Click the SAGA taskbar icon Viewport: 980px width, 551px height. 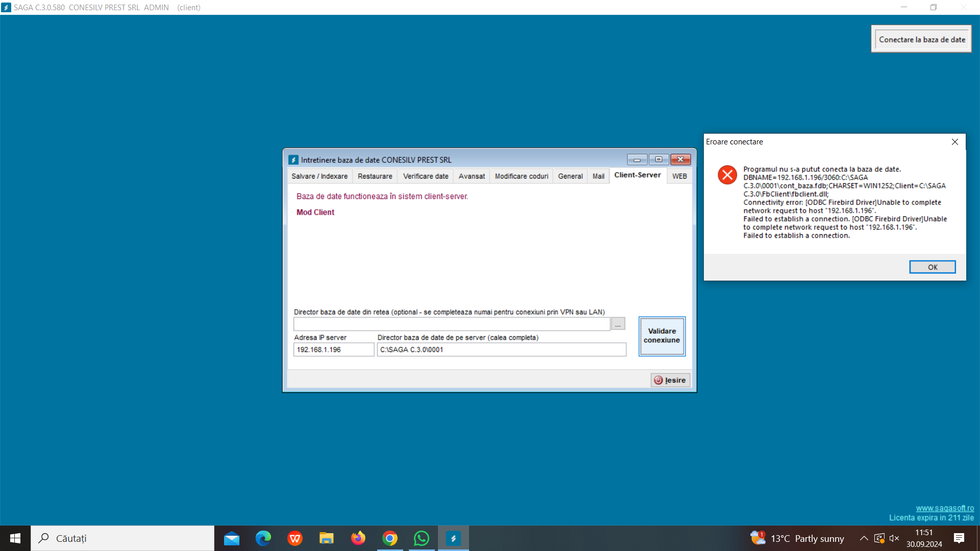pyautogui.click(x=453, y=538)
